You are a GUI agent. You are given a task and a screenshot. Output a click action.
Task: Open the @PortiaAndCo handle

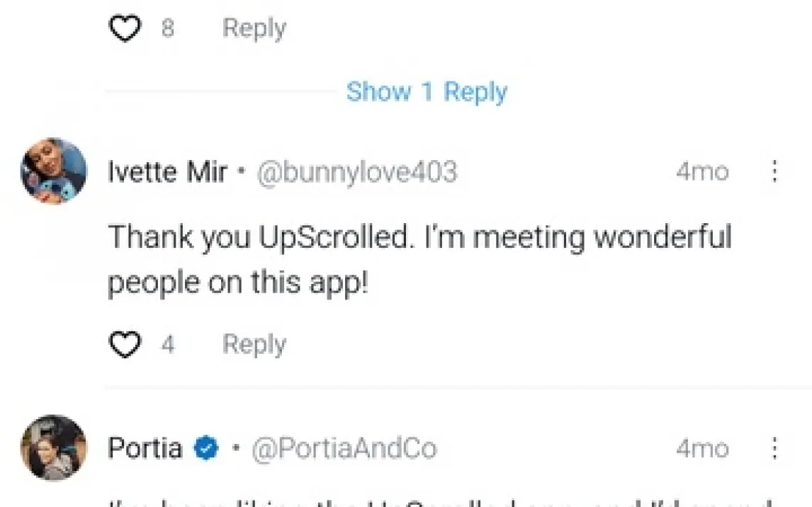pos(344,448)
